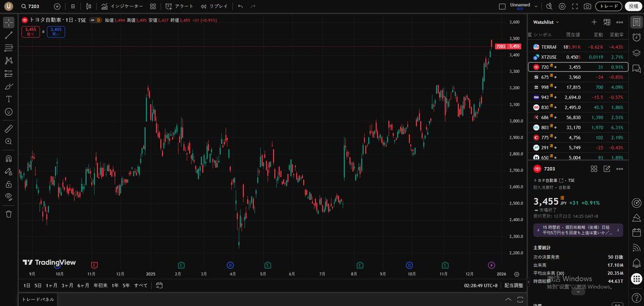Start bar リプレイ replay mode
The height and width of the screenshot is (306, 644).
click(x=214, y=6)
